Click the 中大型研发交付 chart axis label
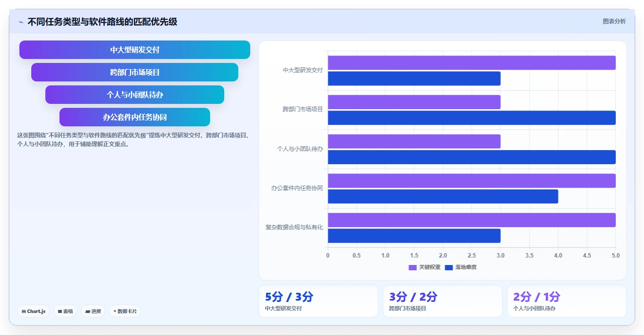This screenshot has width=644, height=335. [303, 70]
